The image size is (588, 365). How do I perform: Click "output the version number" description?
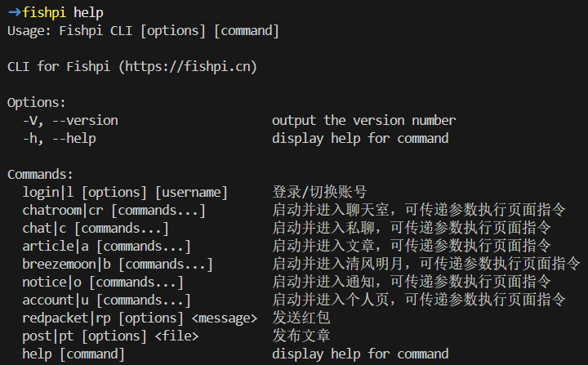[x=363, y=121]
